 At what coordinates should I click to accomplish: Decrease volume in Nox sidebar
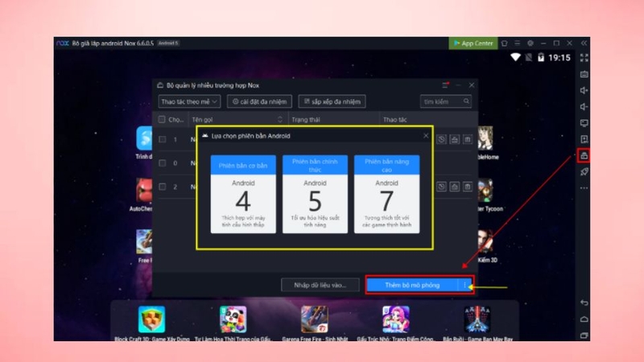[584, 107]
